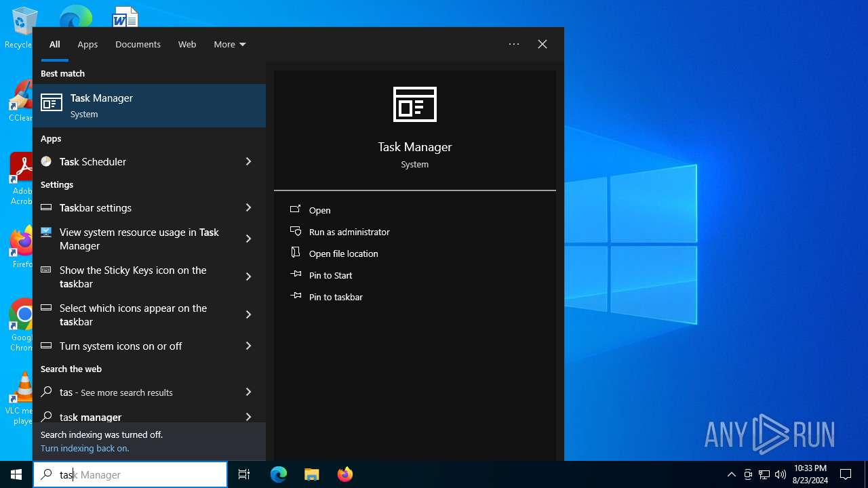868x488 pixels.
Task: Pin Task Manager to taskbar
Action: point(335,297)
